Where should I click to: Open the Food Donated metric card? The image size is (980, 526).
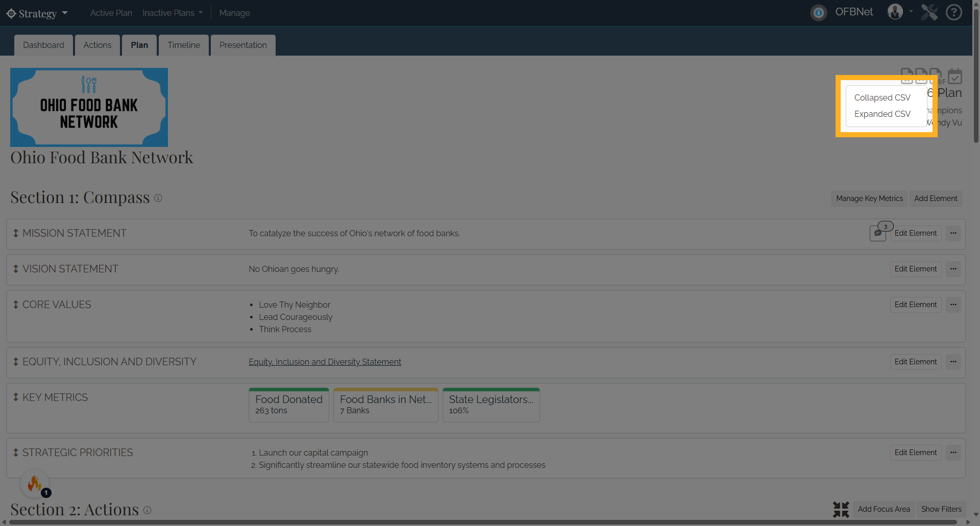289,405
